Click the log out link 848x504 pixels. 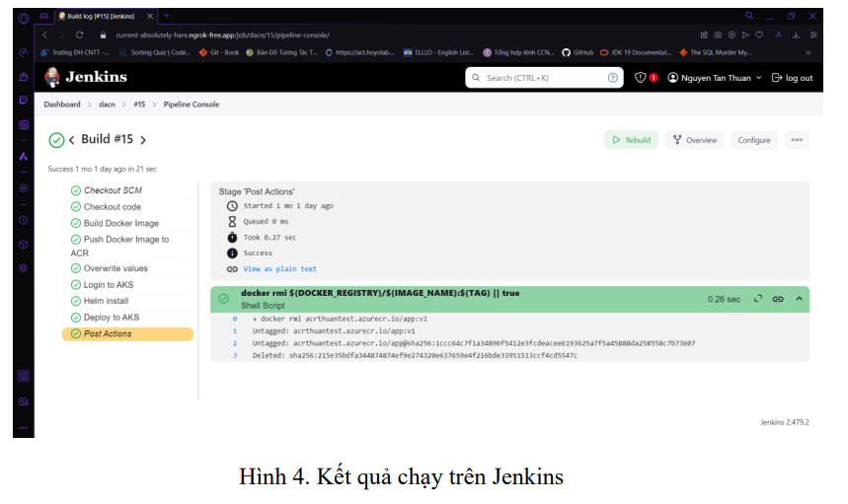(793, 78)
